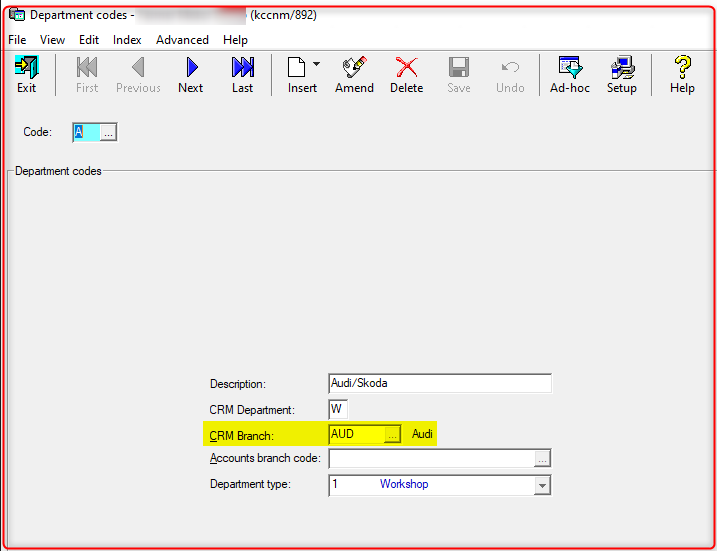This screenshot has width=717, height=551.
Task: Open the Index menu
Action: (x=127, y=40)
